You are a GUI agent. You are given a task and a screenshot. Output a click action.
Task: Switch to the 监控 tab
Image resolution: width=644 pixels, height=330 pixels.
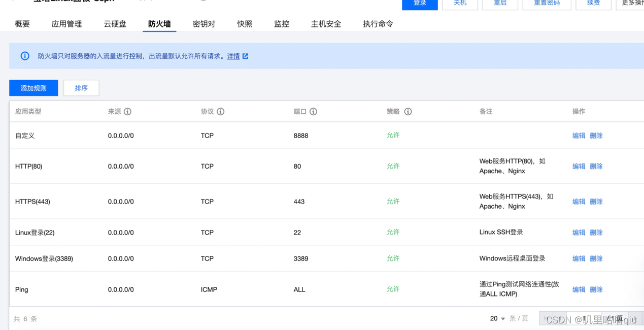coord(282,24)
